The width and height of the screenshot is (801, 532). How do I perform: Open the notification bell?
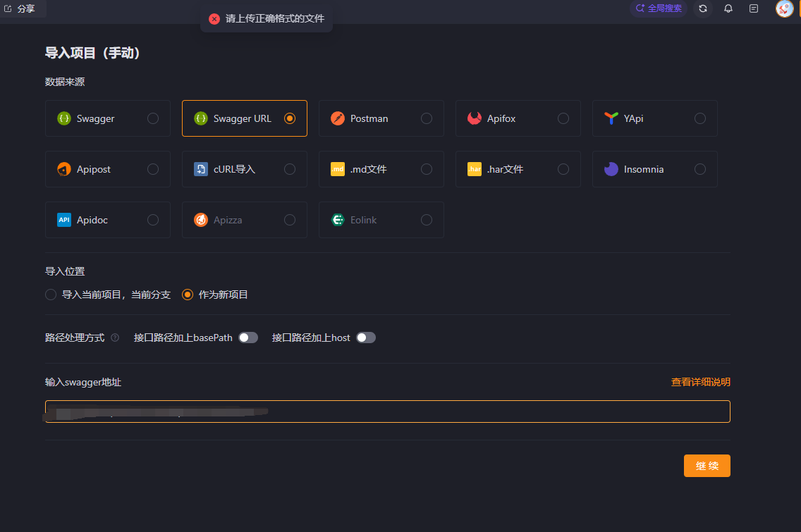pyautogui.click(x=728, y=8)
